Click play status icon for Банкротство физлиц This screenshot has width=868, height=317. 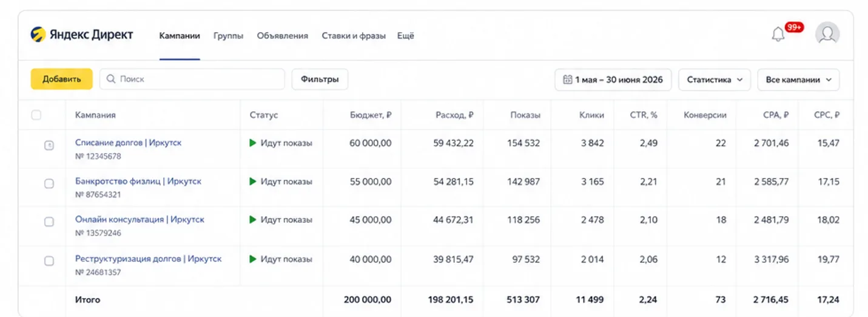(x=253, y=182)
